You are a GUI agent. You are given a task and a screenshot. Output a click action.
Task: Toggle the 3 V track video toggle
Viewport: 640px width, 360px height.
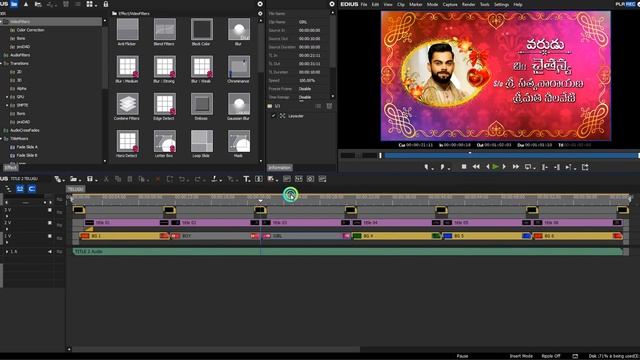click(x=50, y=210)
